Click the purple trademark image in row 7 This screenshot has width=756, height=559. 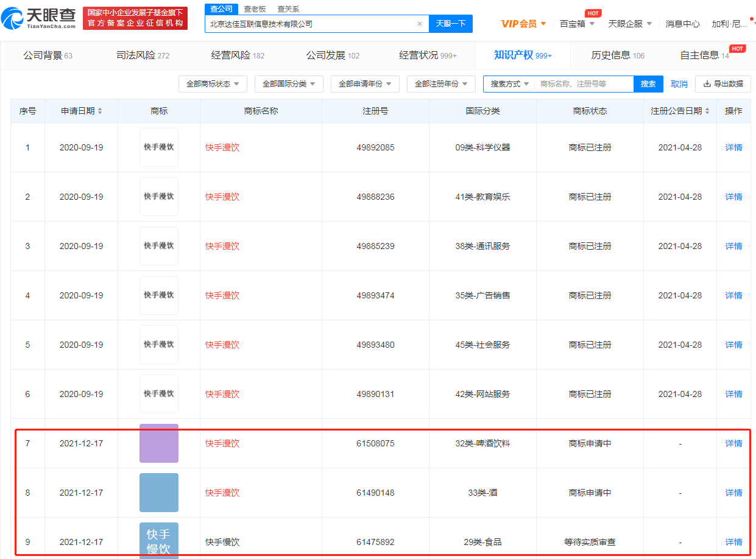159,443
